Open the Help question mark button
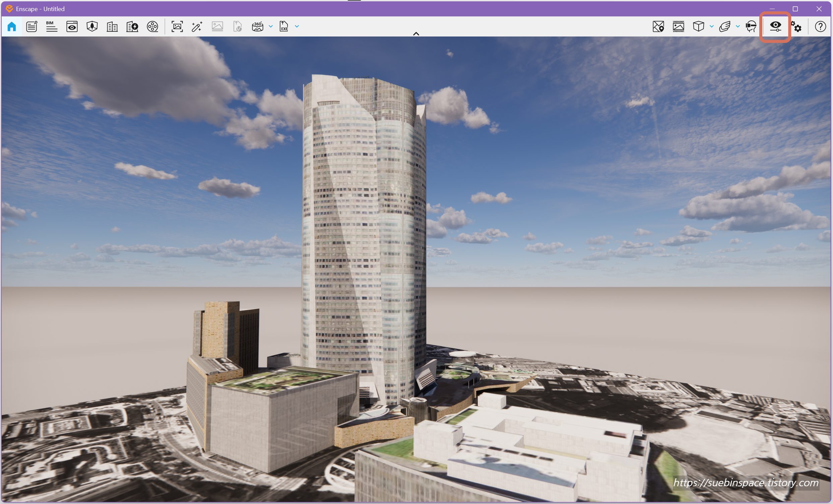The image size is (833, 504). (x=820, y=26)
